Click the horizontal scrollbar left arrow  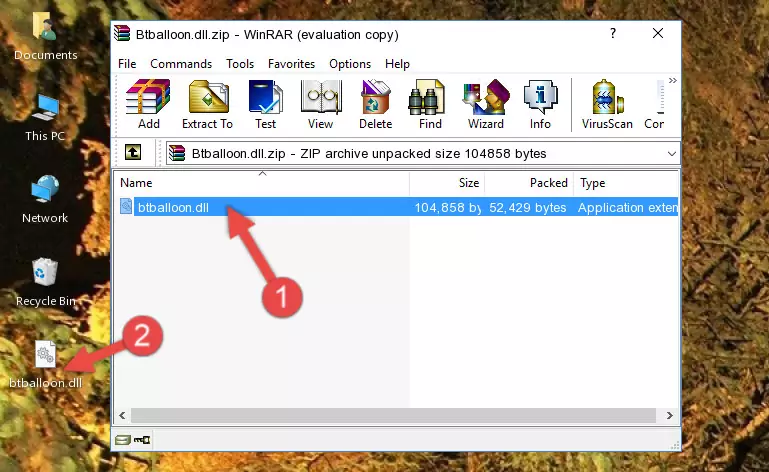123,416
